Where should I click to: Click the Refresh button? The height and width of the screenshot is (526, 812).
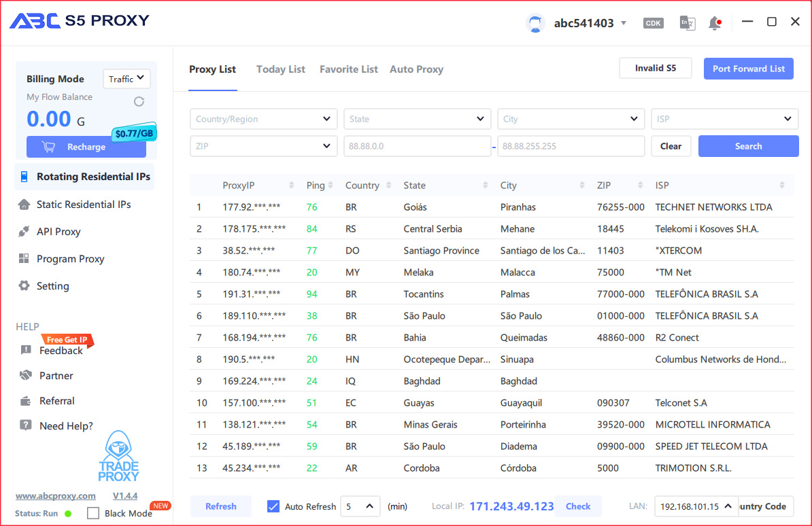tap(220, 506)
